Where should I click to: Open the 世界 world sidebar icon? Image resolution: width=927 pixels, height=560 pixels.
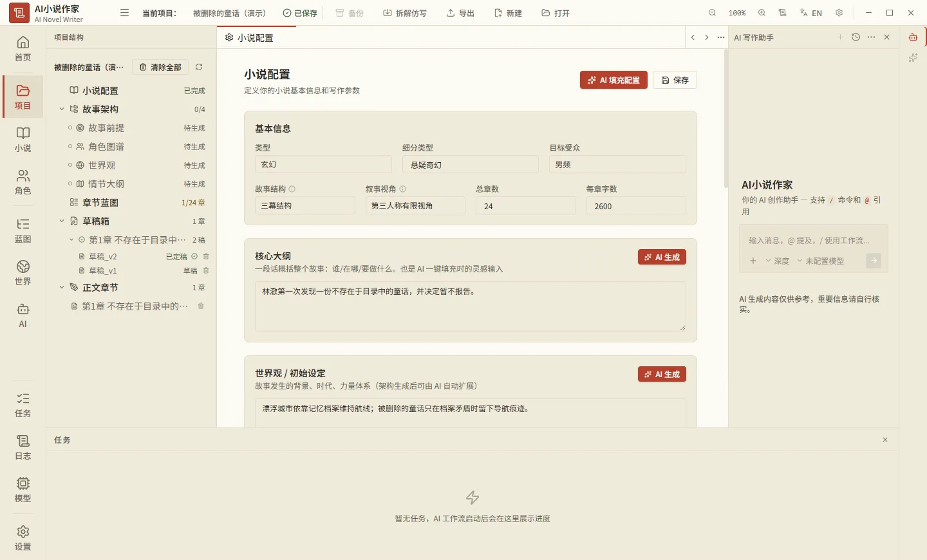(x=23, y=272)
